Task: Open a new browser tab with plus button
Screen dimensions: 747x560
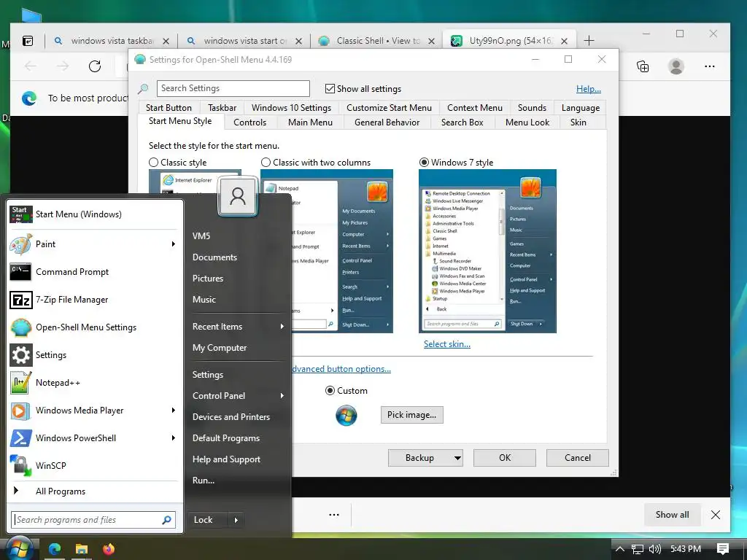Action: [x=589, y=41]
